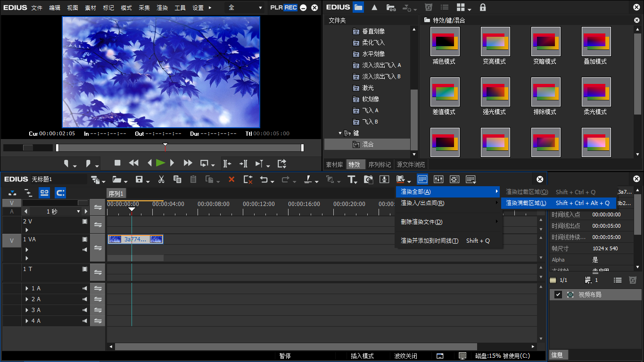This screenshot has width=644, height=362.
Task: Expand the 2 V track triangle
Action: [27, 230]
